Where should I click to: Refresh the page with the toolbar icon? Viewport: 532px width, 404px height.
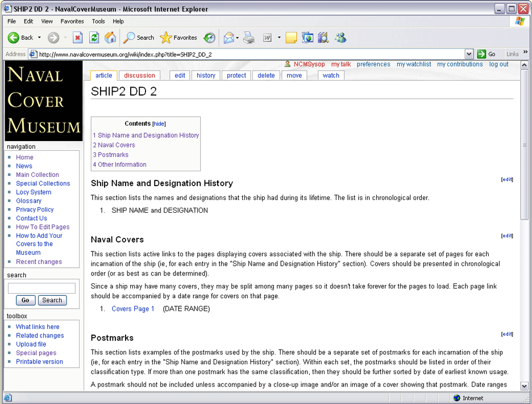point(94,38)
